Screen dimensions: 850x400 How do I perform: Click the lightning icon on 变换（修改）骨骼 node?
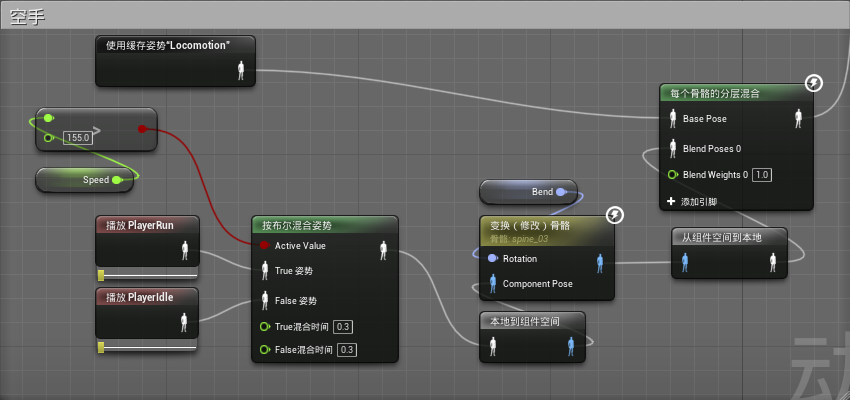[616, 215]
